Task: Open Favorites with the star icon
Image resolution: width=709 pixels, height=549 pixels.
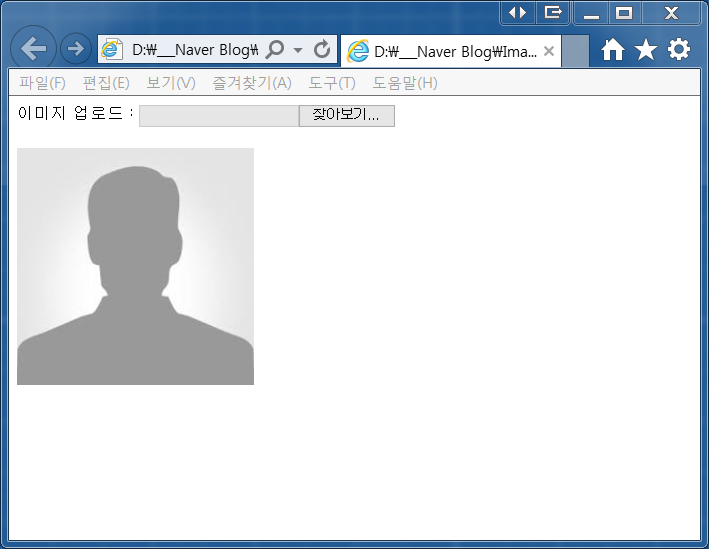Action: (646, 49)
